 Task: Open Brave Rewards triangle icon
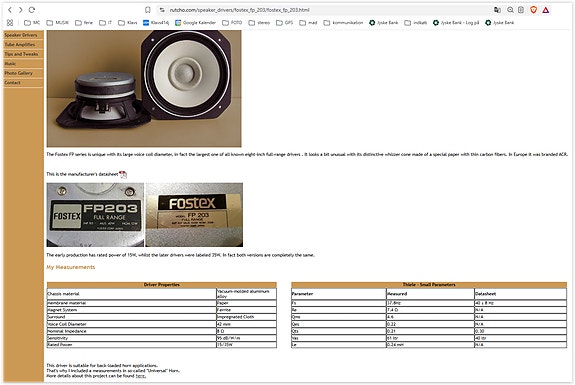click(x=546, y=10)
